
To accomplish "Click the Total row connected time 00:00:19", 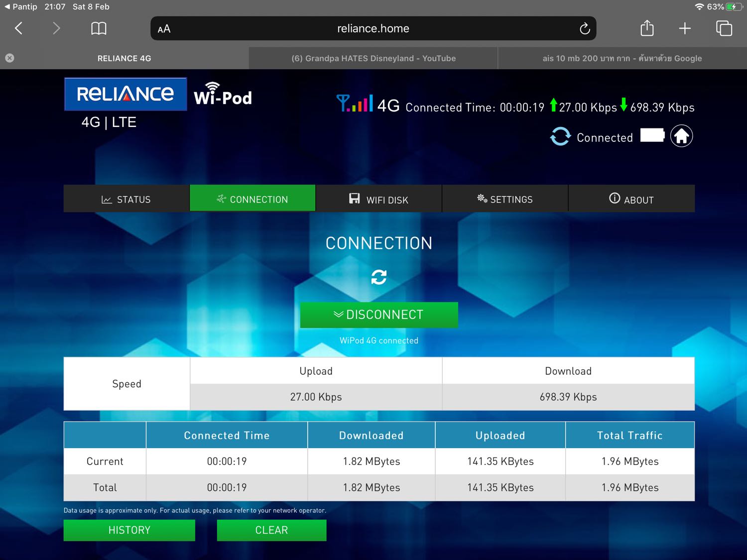I will pyautogui.click(x=227, y=487).
